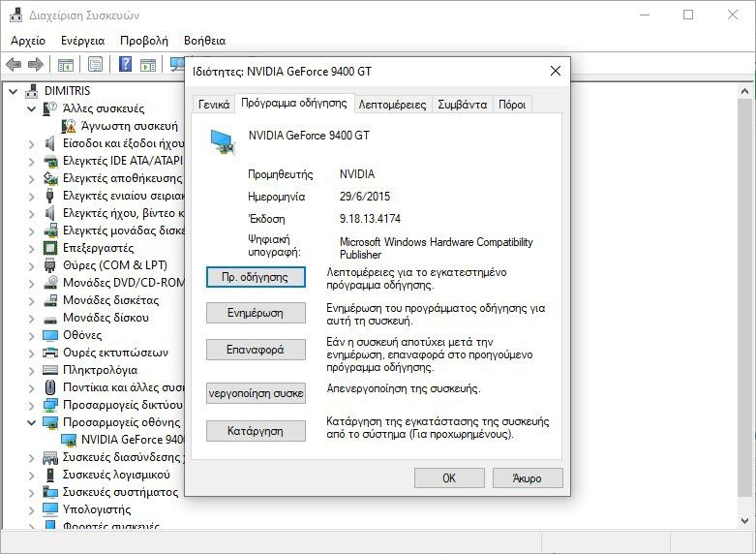Viewport: 756px width, 554px height.
Task: Switch to the Πόροι tab
Action: [512, 105]
